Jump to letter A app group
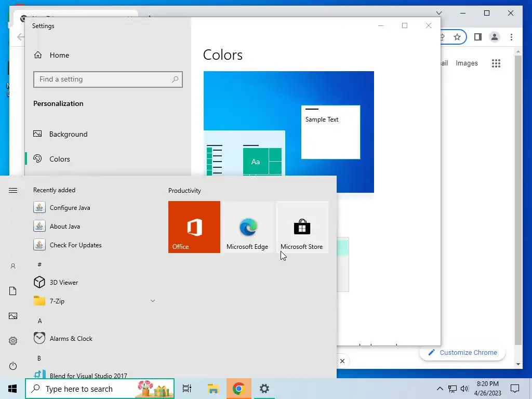Image resolution: width=532 pixels, height=399 pixels. click(x=39, y=321)
